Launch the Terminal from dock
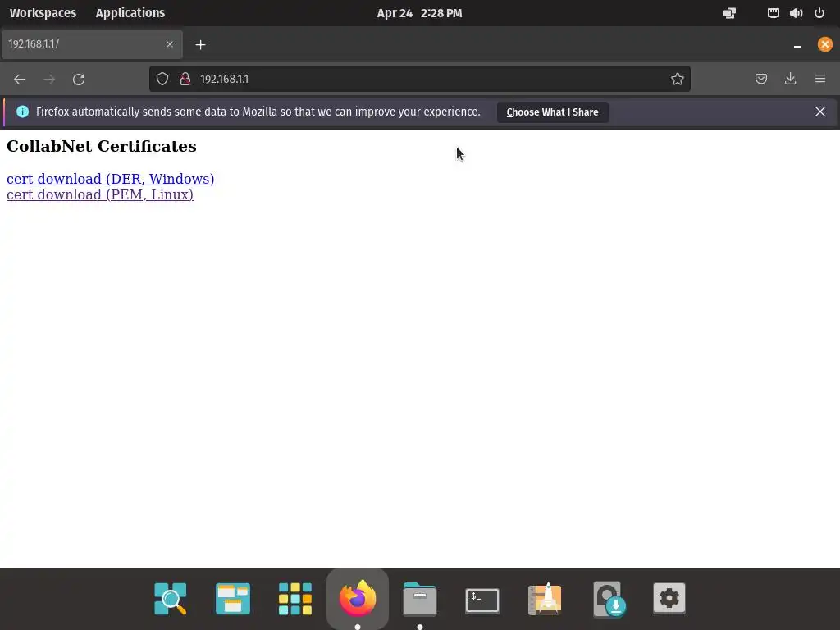The image size is (840, 630). tap(482, 600)
